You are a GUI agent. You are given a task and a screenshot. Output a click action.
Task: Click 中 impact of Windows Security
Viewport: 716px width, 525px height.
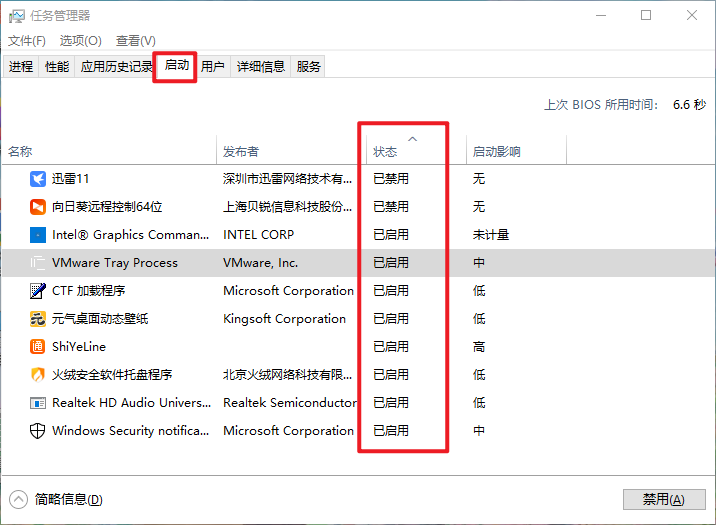pyautogui.click(x=479, y=430)
